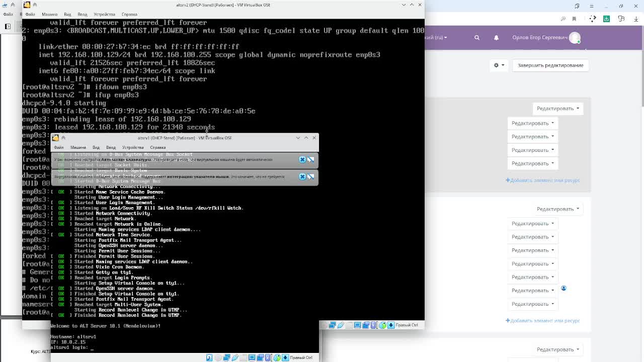Click the search magnifier in purple header
The image size is (644, 362).
[x=477, y=37]
